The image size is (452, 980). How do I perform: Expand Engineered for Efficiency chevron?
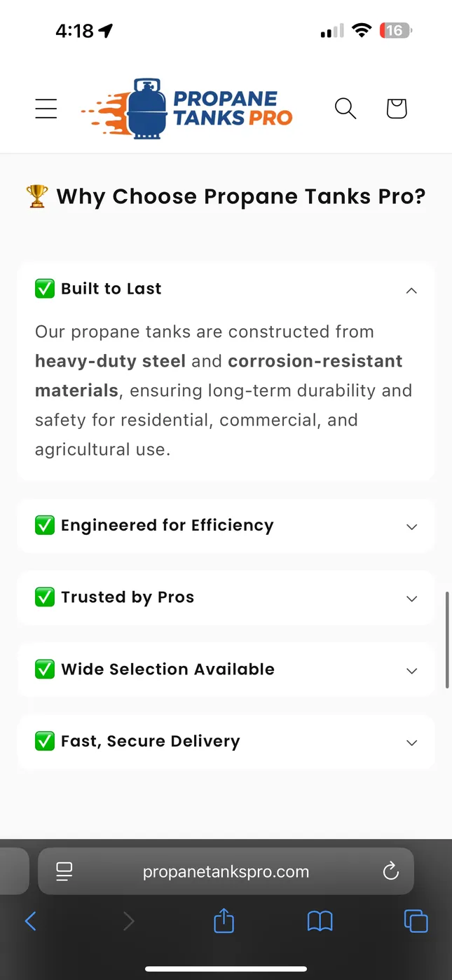411,526
